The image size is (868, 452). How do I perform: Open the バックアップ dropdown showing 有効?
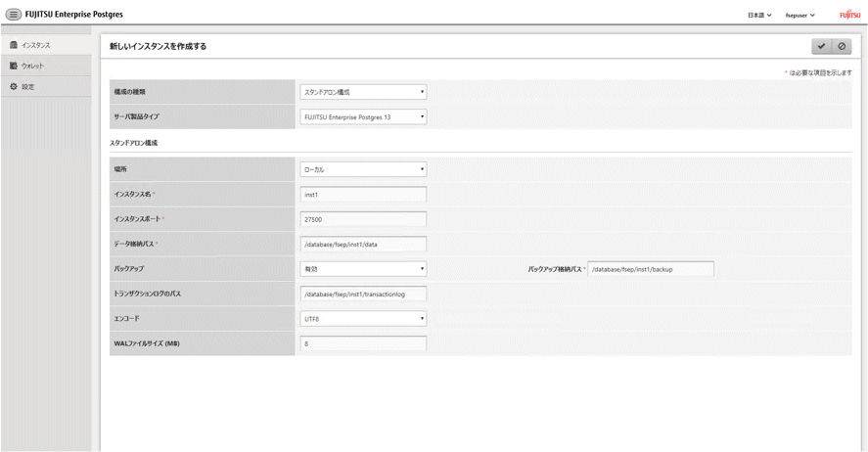coord(363,269)
